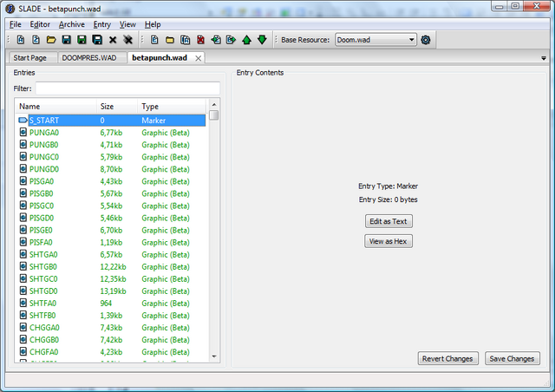Select the PISGE0 entry
Image resolution: width=555 pixels, height=392 pixels.
coord(110,230)
